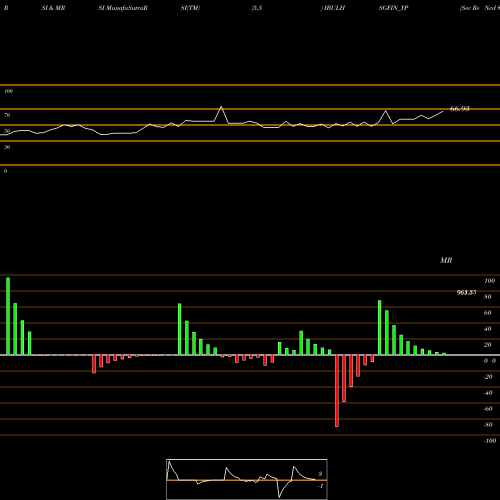The width and height of the screenshot is (500, 500).
Task: Select the 'SGFIN_YP' symbol label
Action: (x=393, y=8)
